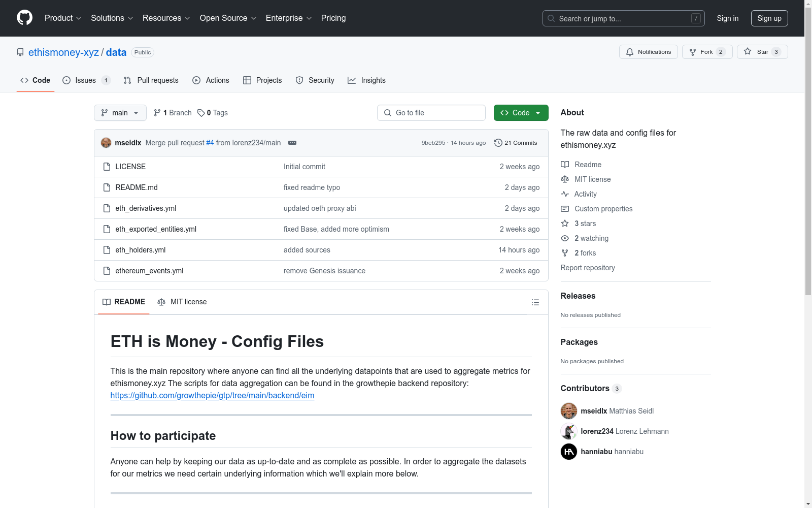Select the README tab in file viewer

[x=124, y=302]
